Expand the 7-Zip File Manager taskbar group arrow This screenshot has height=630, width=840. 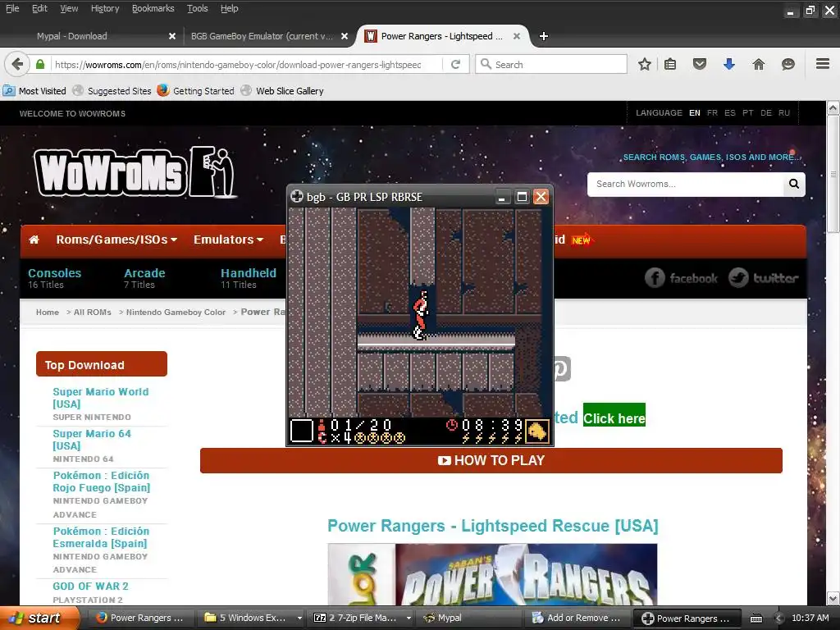click(409, 618)
